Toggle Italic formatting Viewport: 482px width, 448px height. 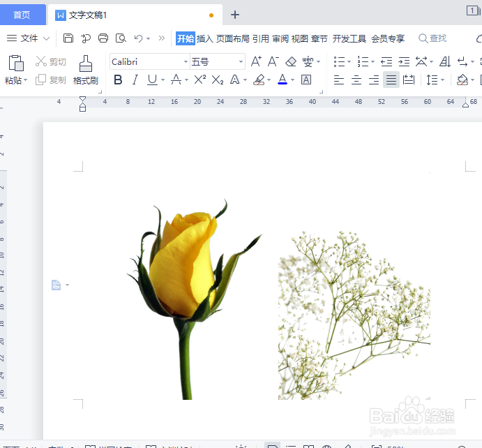coord(135,80)
